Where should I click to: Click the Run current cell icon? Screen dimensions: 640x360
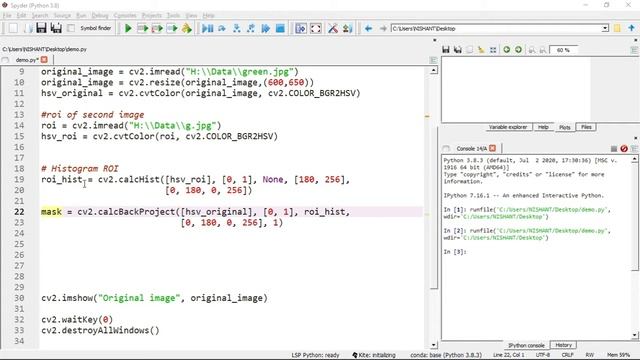pyautogui.click(x=142, y=28)
